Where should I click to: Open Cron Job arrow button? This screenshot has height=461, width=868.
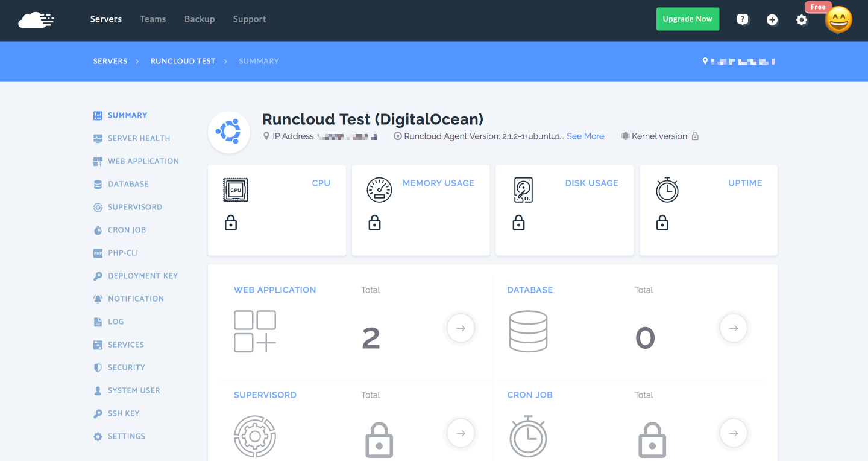tap(734, 433)
